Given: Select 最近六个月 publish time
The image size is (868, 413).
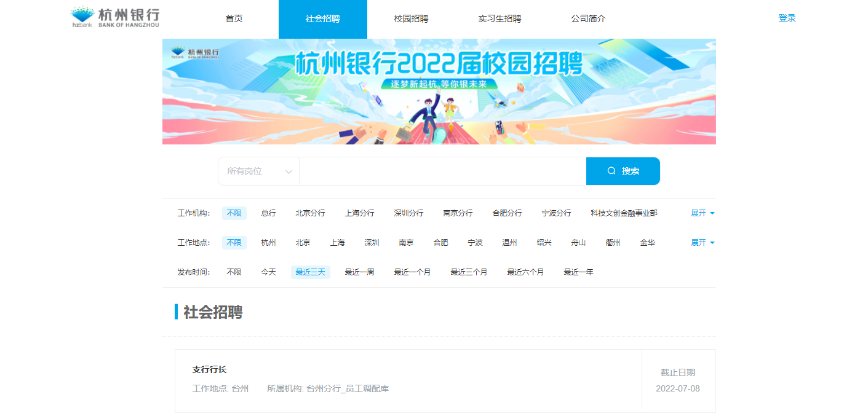Looking at the screenshot, I should (x=525, y=272).
